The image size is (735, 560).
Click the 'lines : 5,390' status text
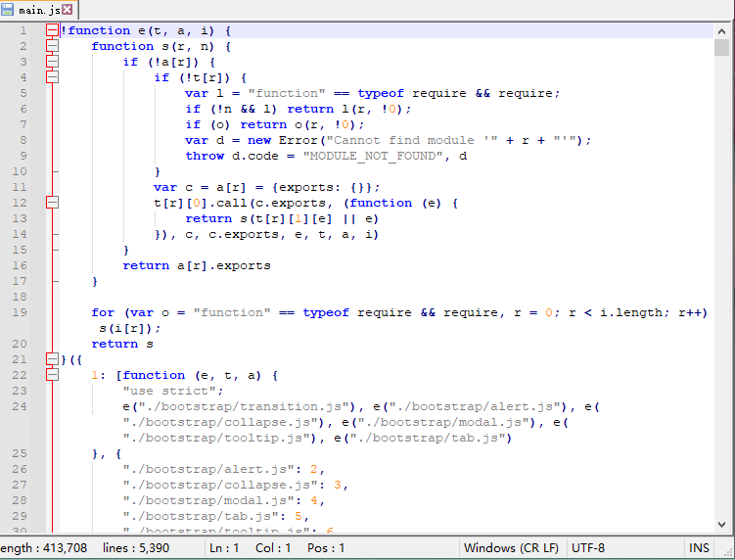coord(136,548)
